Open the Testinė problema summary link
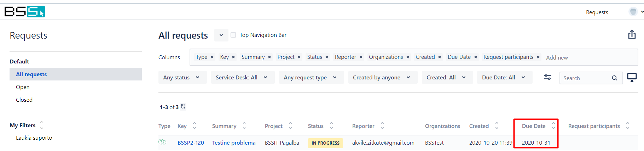This screenshot has height=151, width=644. (234, 142)
